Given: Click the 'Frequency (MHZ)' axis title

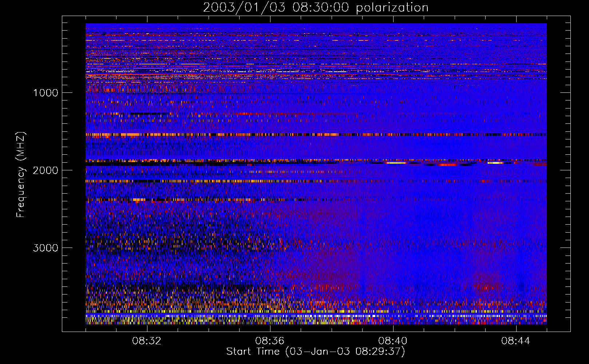Looking at the screenshot, I should (21, 175).
